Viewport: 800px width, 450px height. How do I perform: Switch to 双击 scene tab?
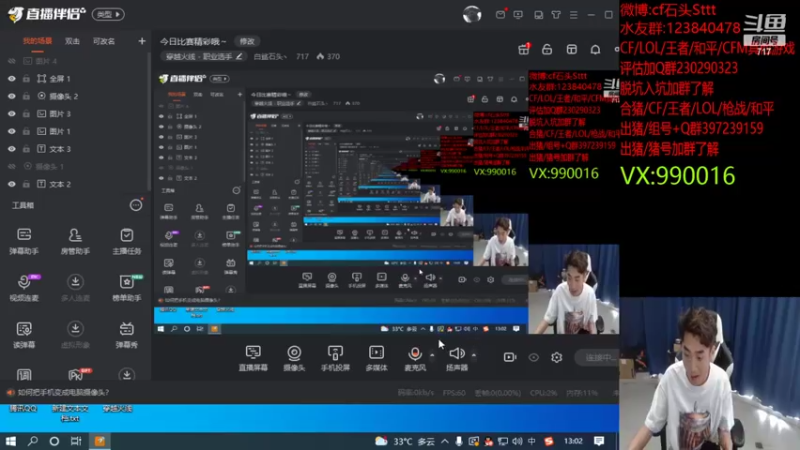pos(72,41)
